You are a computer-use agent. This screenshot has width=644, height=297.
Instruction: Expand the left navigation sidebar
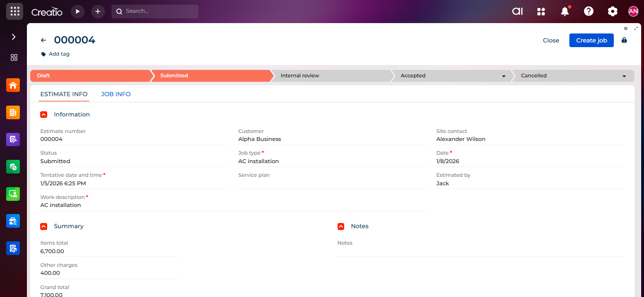tap(14, 37)
